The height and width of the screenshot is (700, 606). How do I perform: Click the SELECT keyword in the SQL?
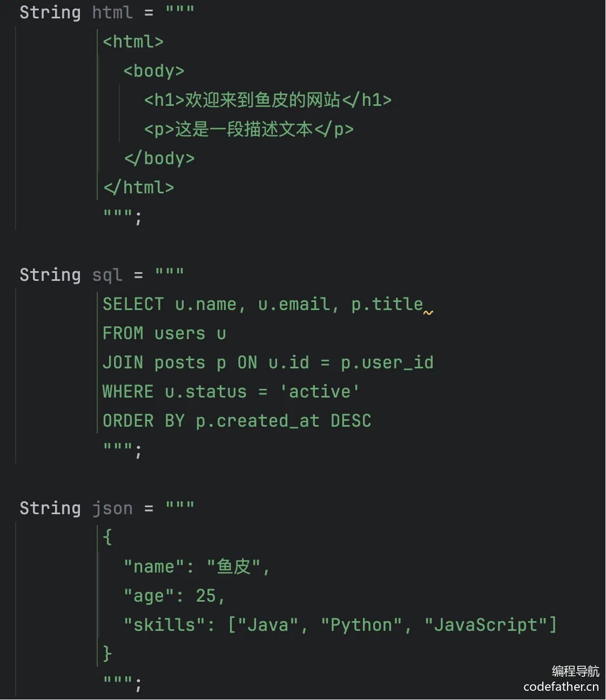133,304
